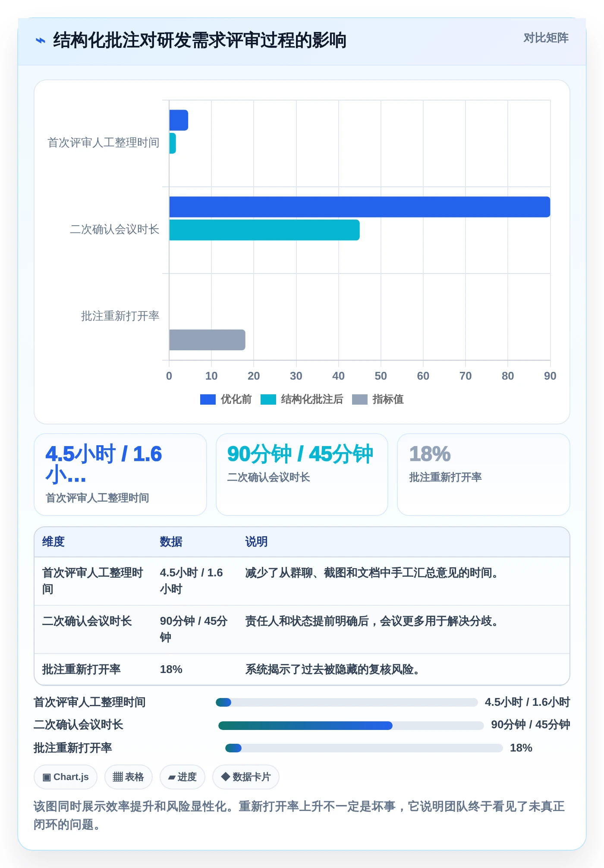Image resolution: width=604 pixels, height=868 pixels.
Task: Click the 批注重新打开率 chart axis label
Action: 120,316
